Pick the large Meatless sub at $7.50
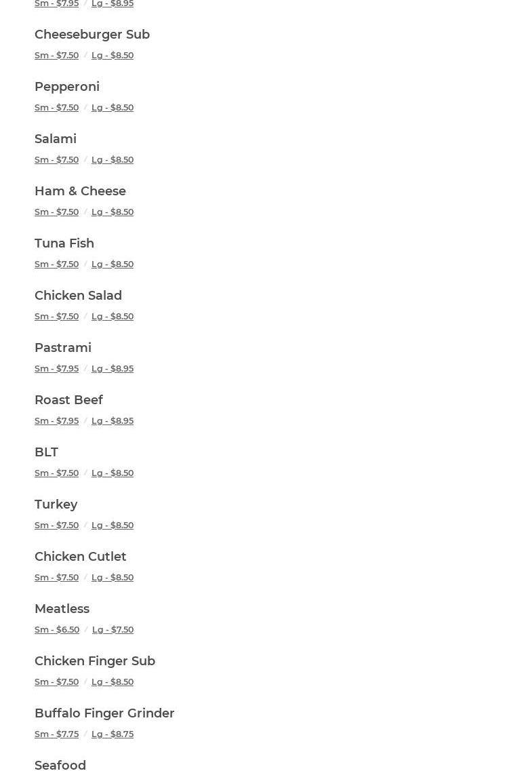The width and height of the screenshot is (532, 771). point(113,630)
